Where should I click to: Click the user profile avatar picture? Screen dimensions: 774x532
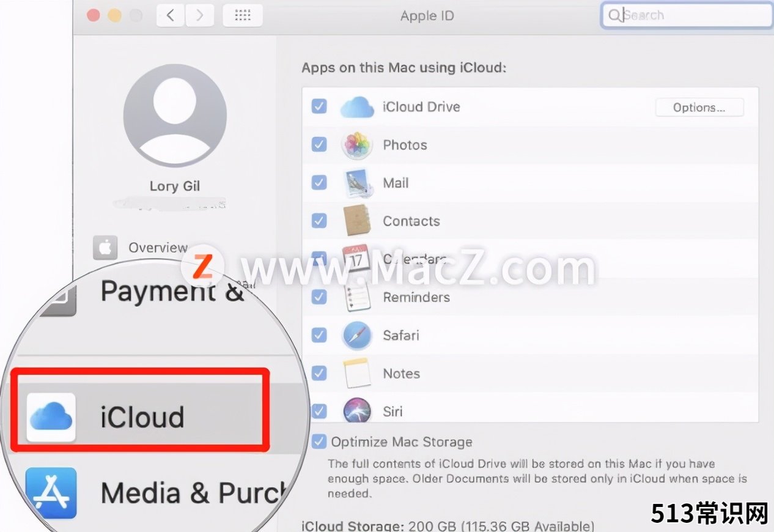175,117
